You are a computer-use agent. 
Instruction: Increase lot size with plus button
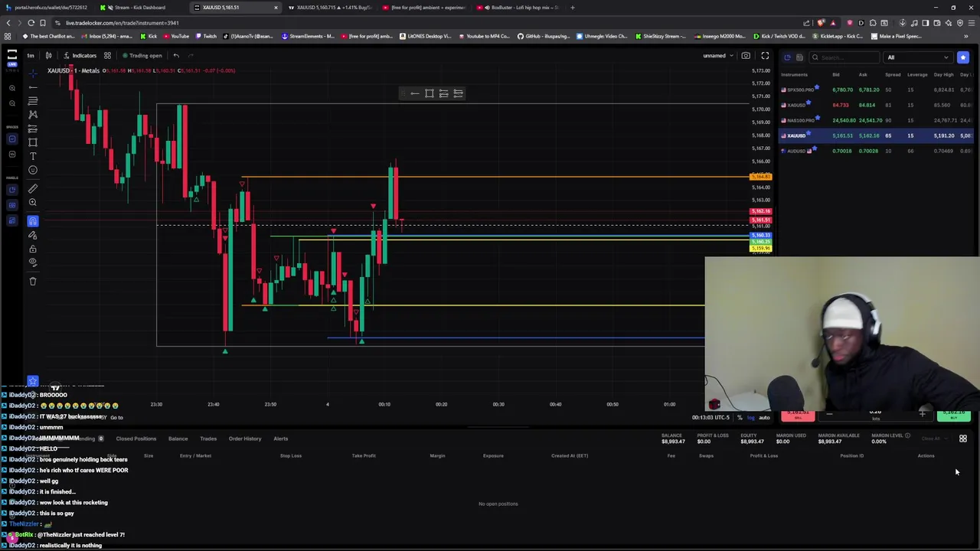[x=923, y=414]
